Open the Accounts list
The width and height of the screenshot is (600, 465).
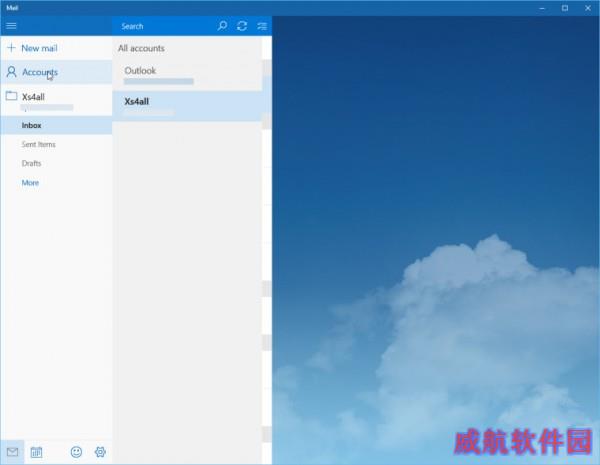click(x=56, y=72)
